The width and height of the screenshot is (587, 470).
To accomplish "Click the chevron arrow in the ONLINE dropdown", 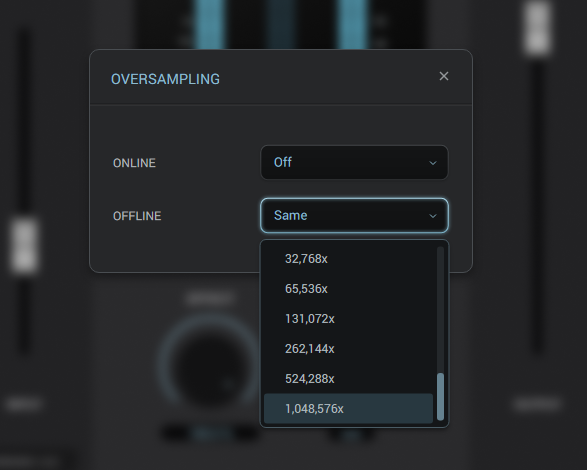I will [433, 163].
